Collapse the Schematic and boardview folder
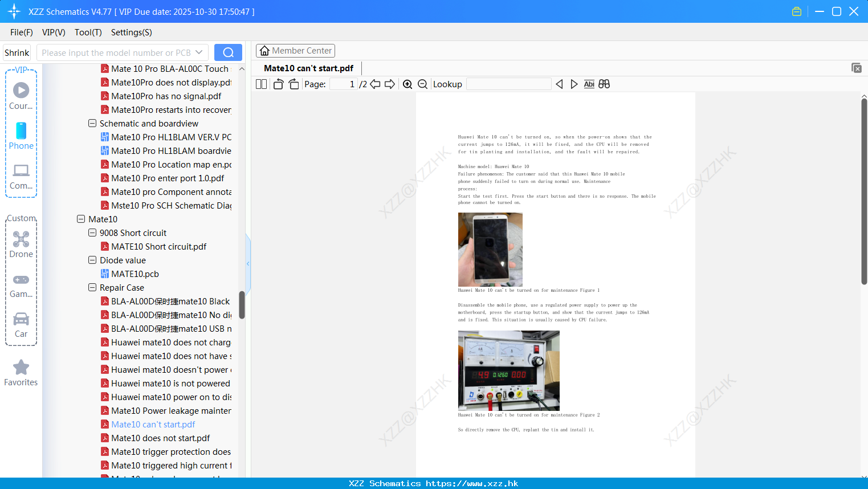 click(92, 123)
